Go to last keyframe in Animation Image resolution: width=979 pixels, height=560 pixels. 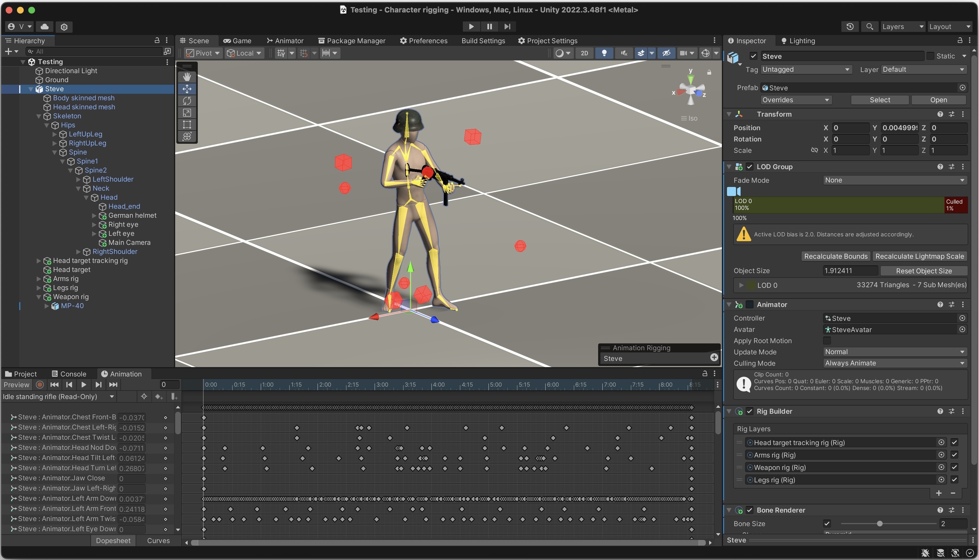coord(113,385)
